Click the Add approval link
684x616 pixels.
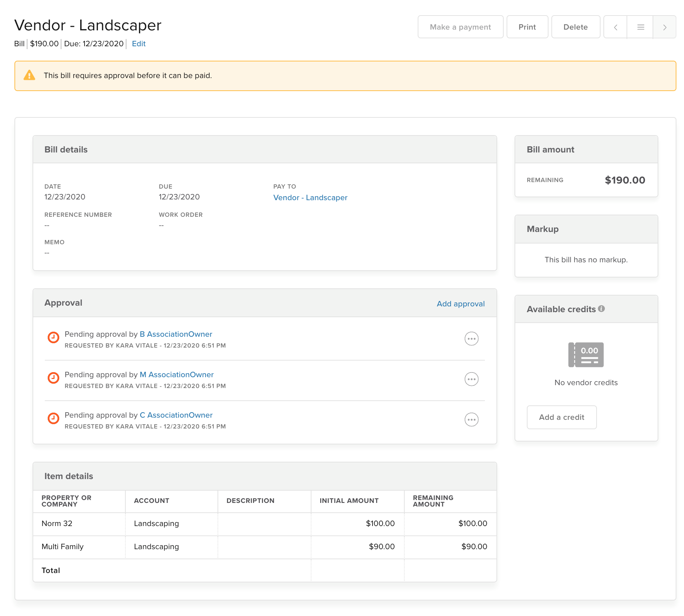coord(461,304)
